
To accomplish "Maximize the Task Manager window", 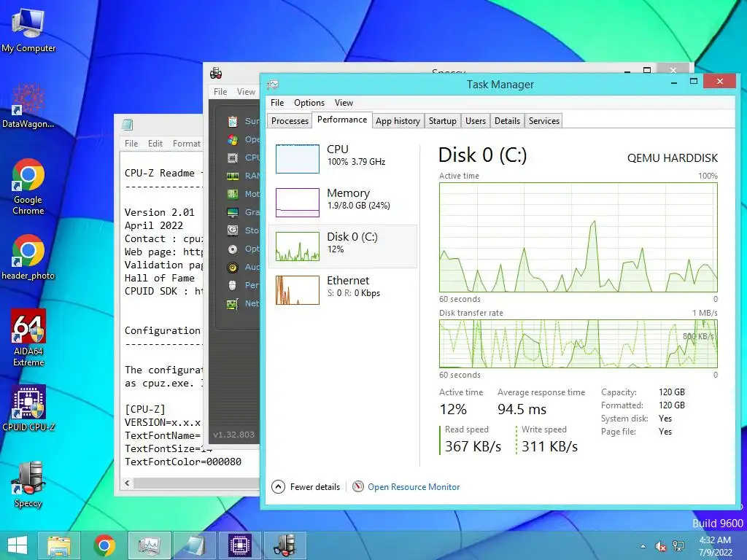I will pyautogui.click(x=694, y=82).
